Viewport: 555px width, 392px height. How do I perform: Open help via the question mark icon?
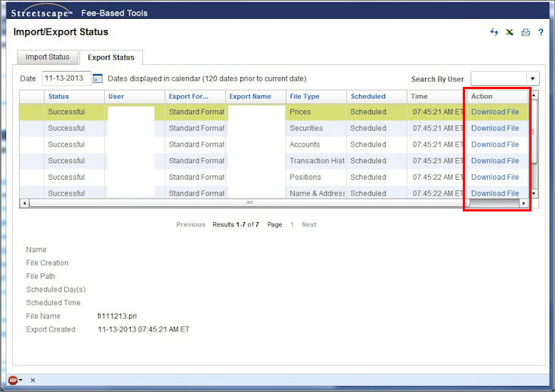[541, 32]
